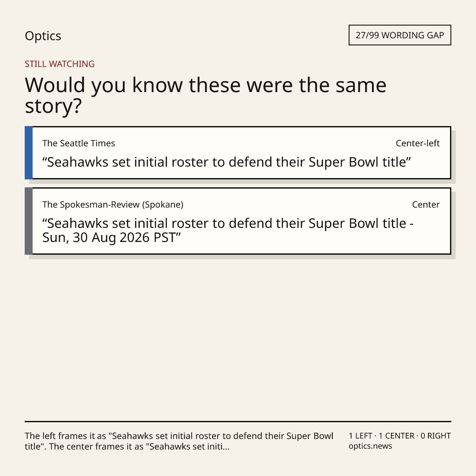Image resolution: width=476 pixels, height=476 pixels.
Task: Click the Optics logo text
Action: tap(43, 36)
